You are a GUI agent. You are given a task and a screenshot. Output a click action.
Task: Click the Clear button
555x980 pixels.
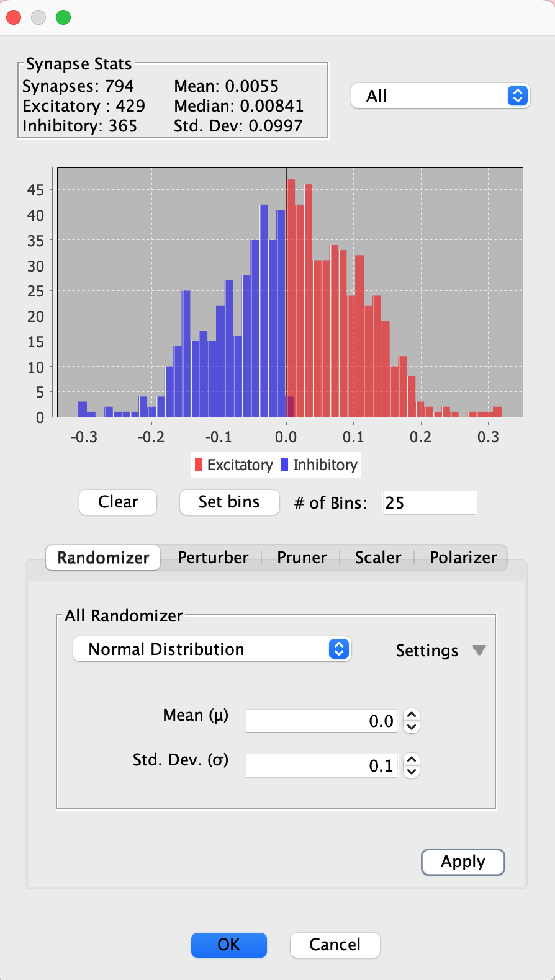coord(118,502)
